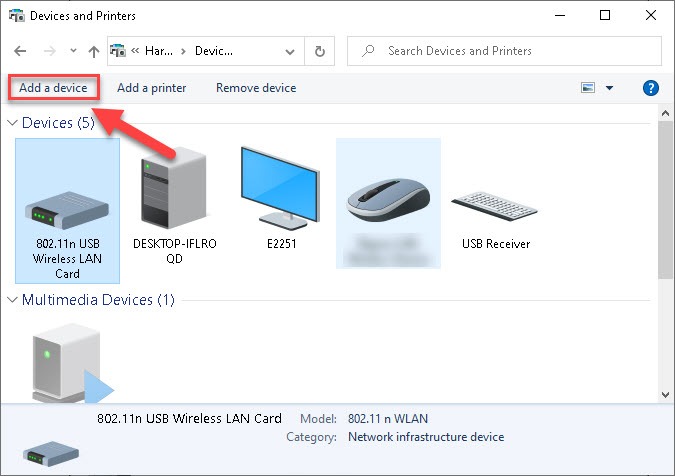The width and height of the screenshot is (675, 476).
Task: Collapse the Multimedia Devices (1) group
Action: click(x=12, y=300)
